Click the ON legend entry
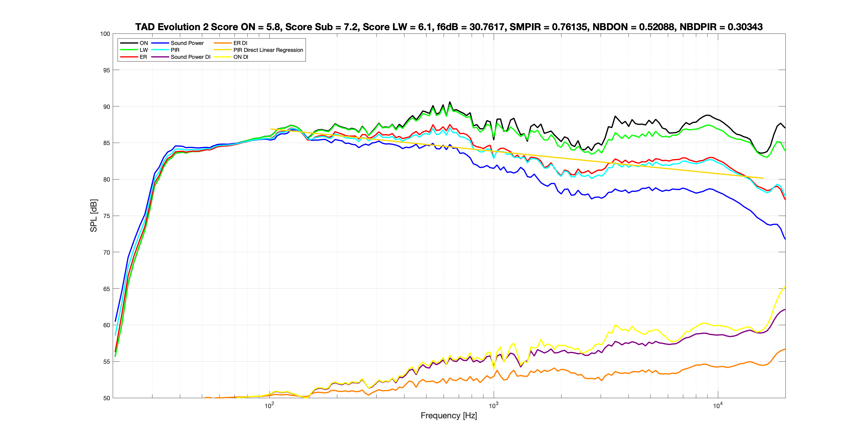Screen dimensions: 868x447 point(134,43)
